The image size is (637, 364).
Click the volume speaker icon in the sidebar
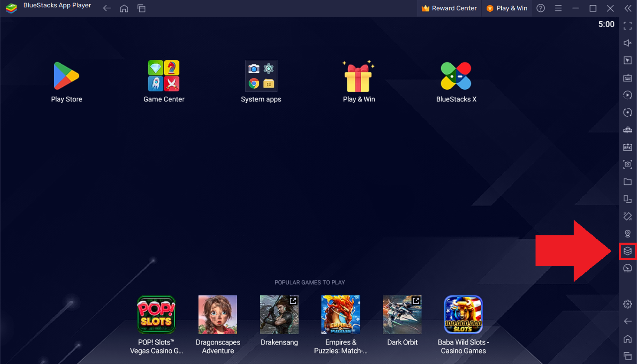(x=627, y=43)
